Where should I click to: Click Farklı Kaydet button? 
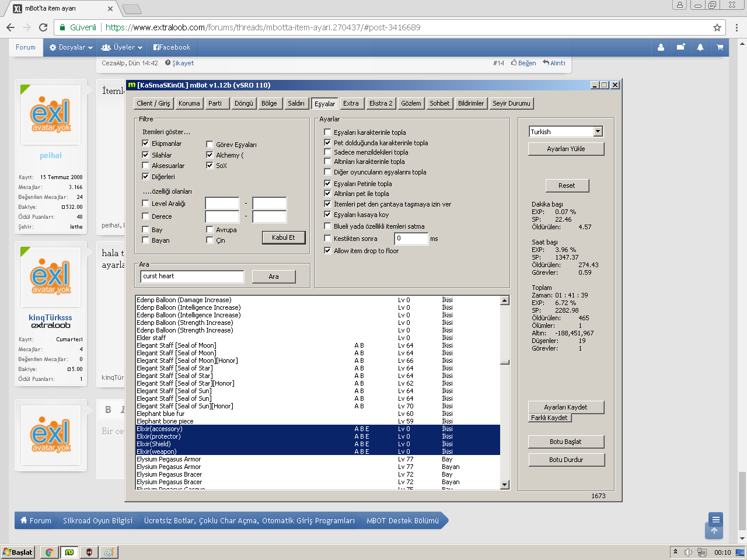tap(549, 418)
